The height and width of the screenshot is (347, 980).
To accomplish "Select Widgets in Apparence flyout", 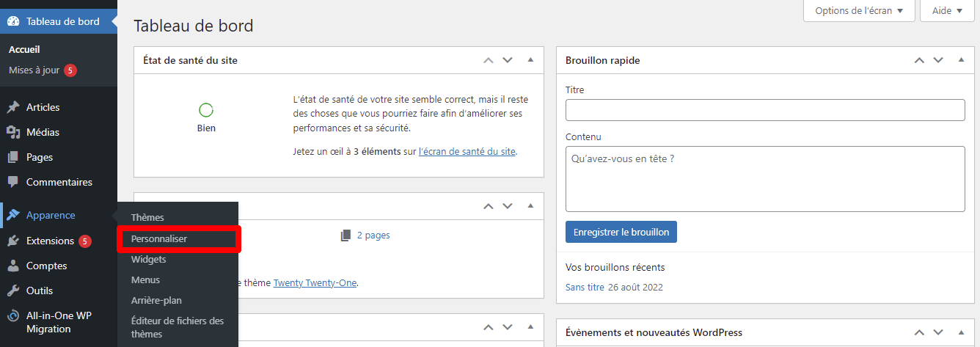I will click(149, 260).
